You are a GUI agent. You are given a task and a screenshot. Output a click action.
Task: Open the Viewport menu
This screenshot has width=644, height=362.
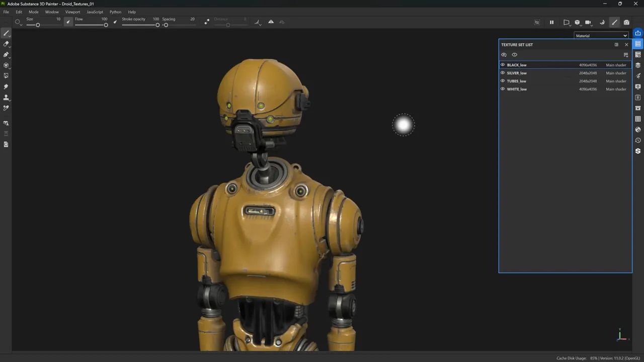tap(72, 12)
